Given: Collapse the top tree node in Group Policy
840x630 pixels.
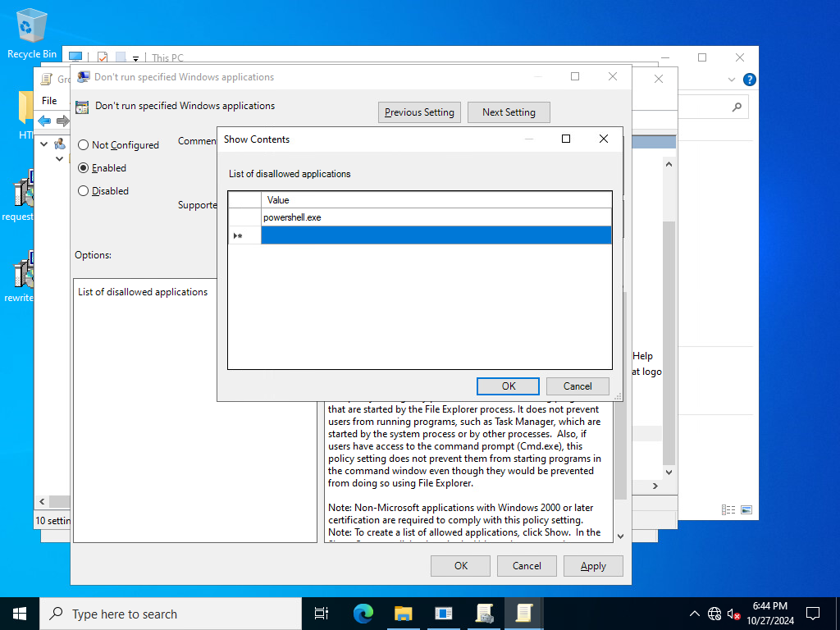Looking at the screenshot, I should pyautogui.click(x=44, y=144).
